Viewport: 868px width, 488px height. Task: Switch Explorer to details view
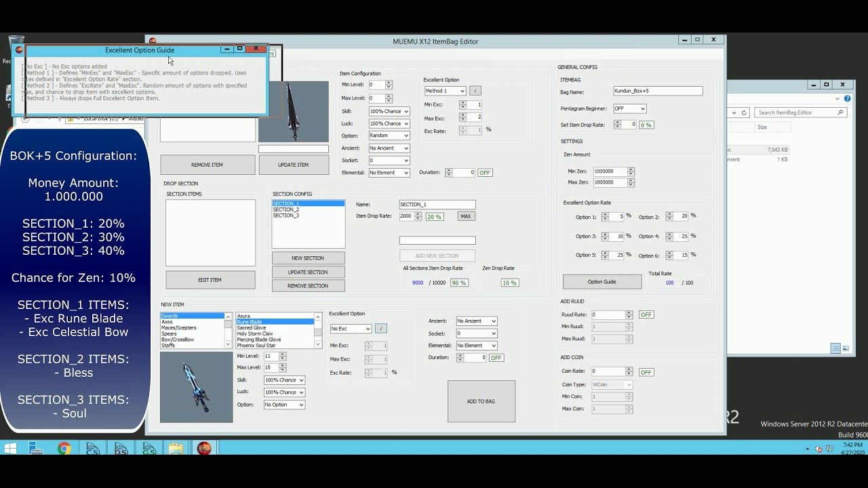[836, 348]
